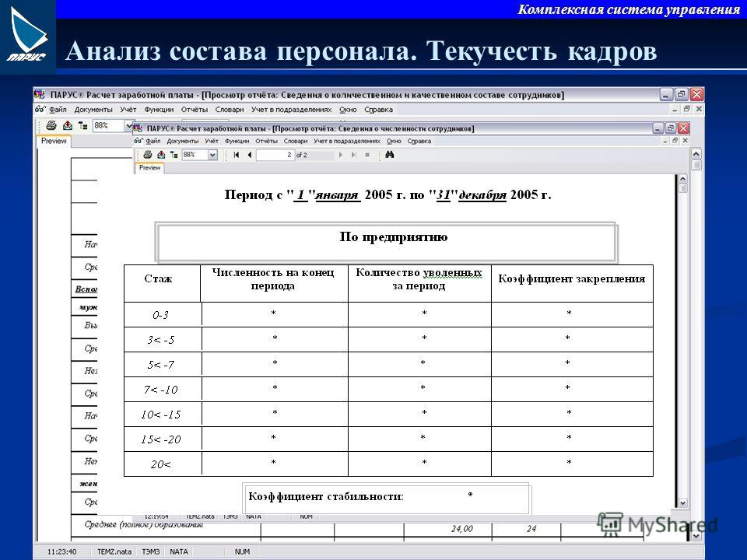Click outer scrollbar up arrow of back window
The width and height of the screenshot is (747, 560).
[696, 154]
